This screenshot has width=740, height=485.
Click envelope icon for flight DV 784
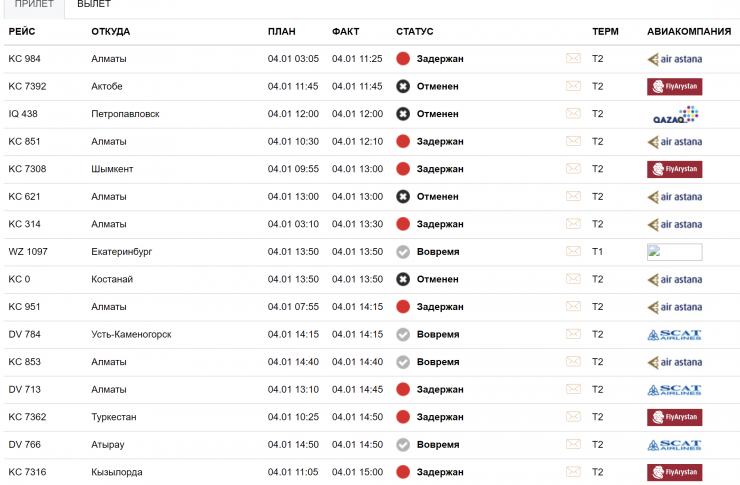pos(573,334)
